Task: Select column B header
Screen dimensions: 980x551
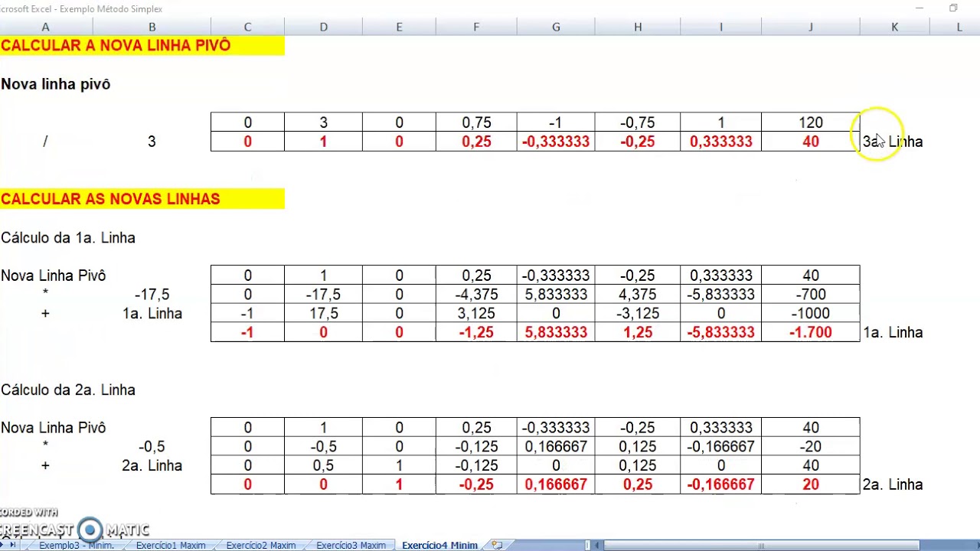Action: (152, 27)
